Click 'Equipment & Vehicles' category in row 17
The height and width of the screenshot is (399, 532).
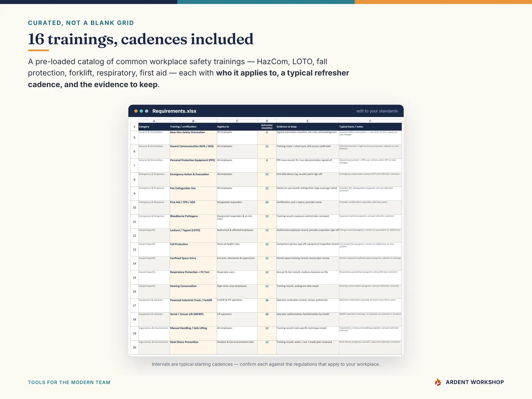click(x=154, y=305)
